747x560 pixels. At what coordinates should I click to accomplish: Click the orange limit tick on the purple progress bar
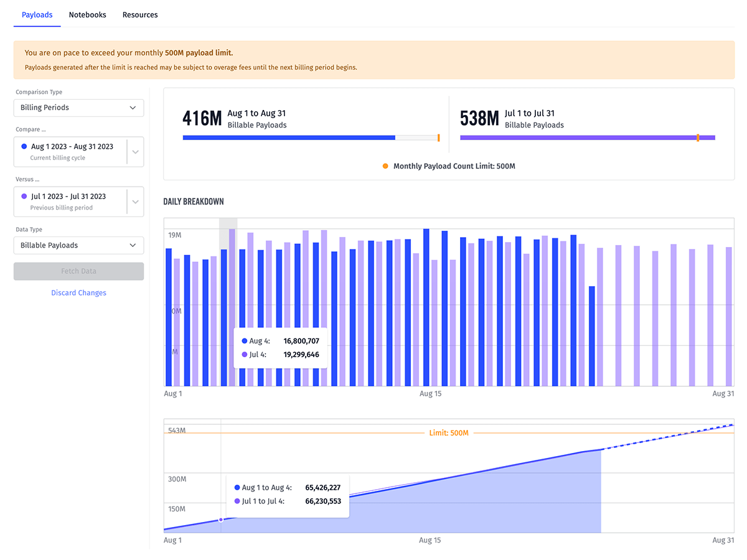(x=698, y=138)
